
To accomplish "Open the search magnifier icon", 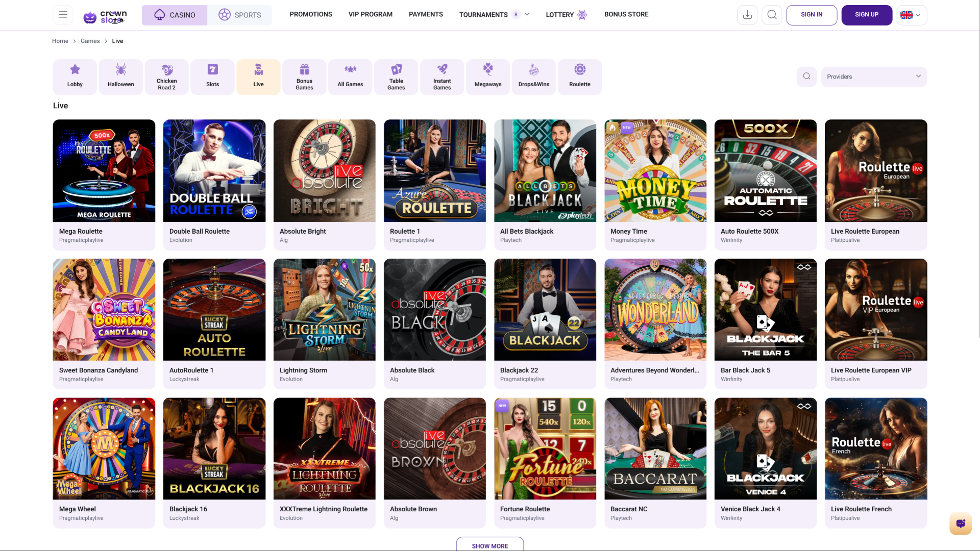I will coord(772,15).
